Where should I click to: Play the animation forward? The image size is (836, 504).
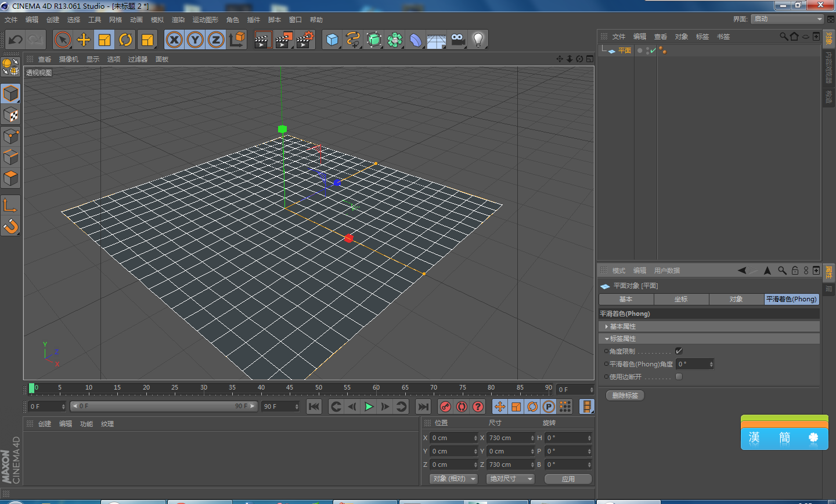tap(369, 406)
